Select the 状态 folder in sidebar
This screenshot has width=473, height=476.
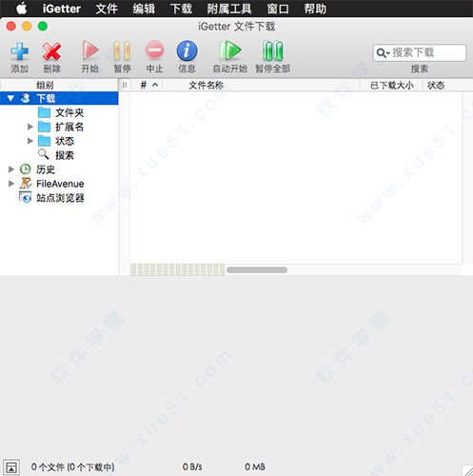[56, 141]
